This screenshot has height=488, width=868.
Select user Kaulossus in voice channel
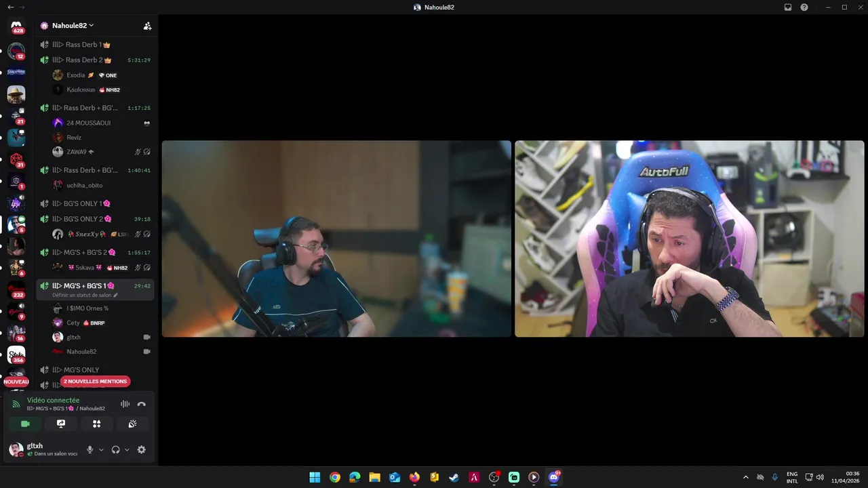[x=102, y=89]
